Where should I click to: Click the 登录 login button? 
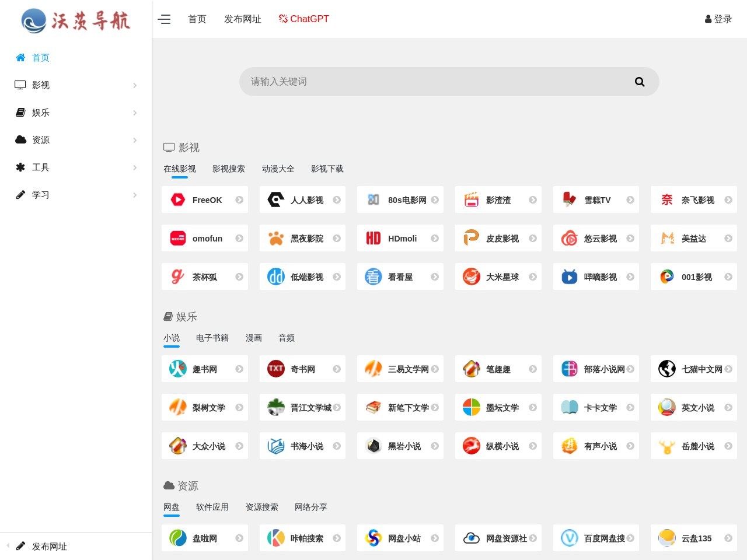click(x=718, y=19)
